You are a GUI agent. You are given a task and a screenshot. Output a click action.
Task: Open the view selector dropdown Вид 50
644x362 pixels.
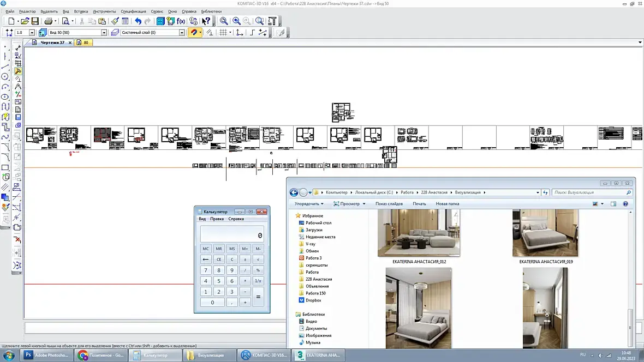coord(104,32)
